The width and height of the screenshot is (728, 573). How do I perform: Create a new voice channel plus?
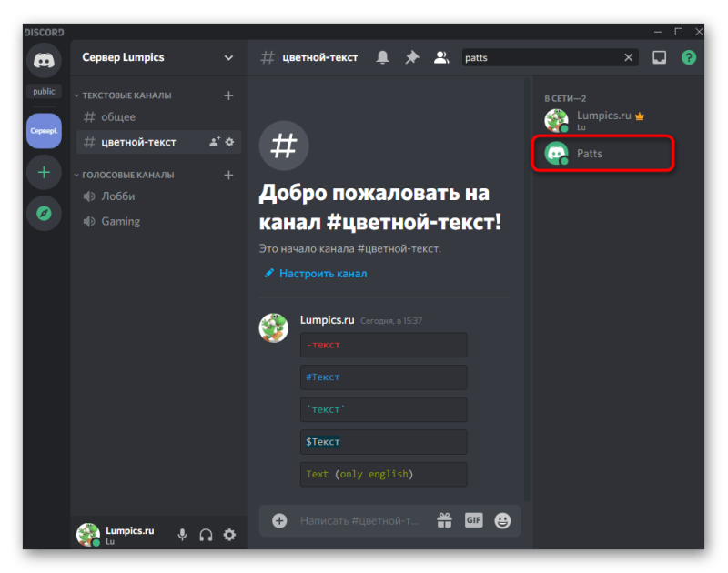tap(228, 175)
